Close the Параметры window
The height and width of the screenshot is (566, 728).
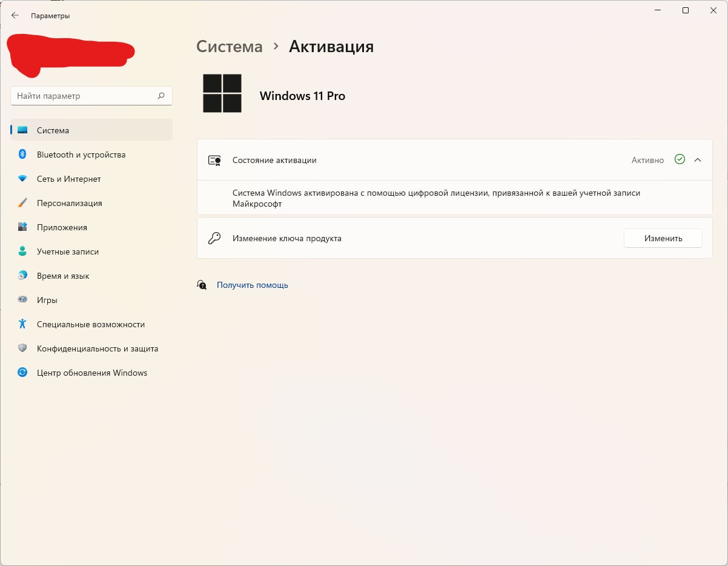click(x=713, y=10)
